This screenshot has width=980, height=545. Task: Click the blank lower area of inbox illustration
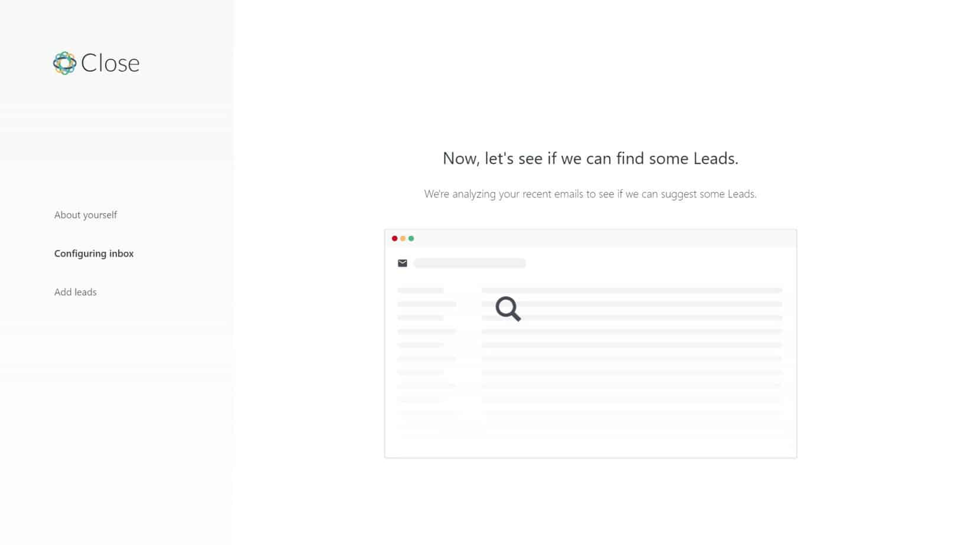[590, 439]
